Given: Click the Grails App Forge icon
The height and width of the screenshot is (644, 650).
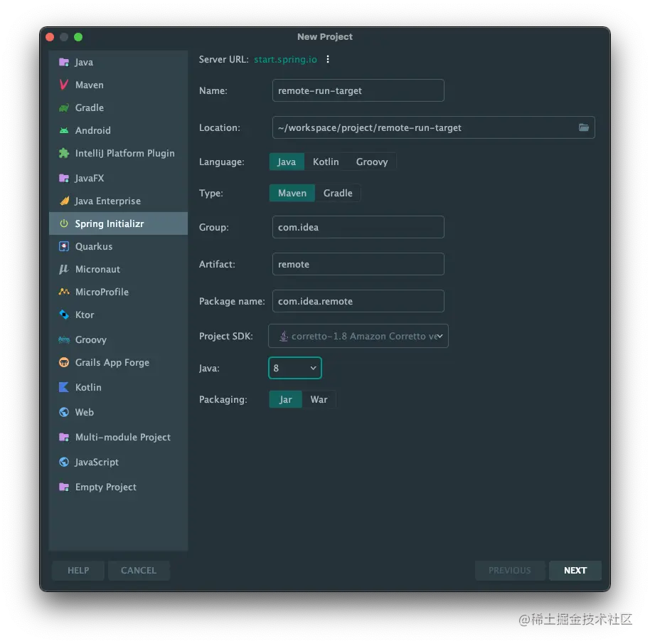Looking at the screenshot, I should pyautogui.click(x=64, y=362).
